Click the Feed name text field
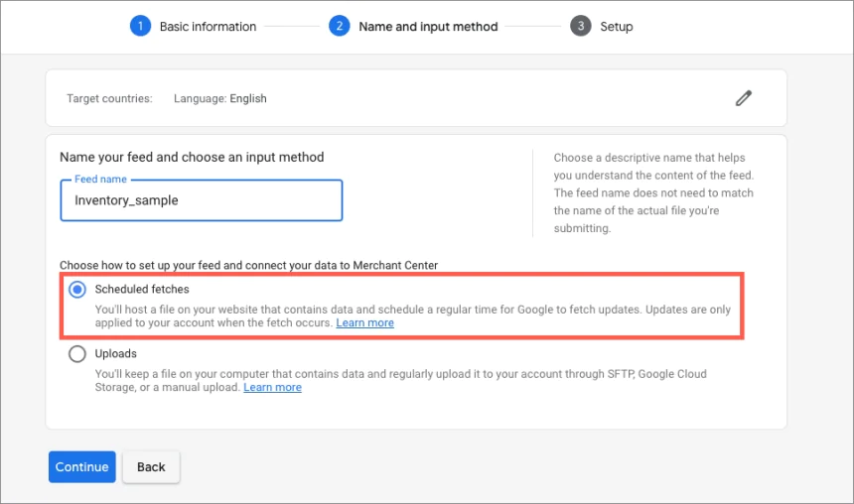Screen dimensions: 854x504 pyautogui.click(x=202, y=200)
